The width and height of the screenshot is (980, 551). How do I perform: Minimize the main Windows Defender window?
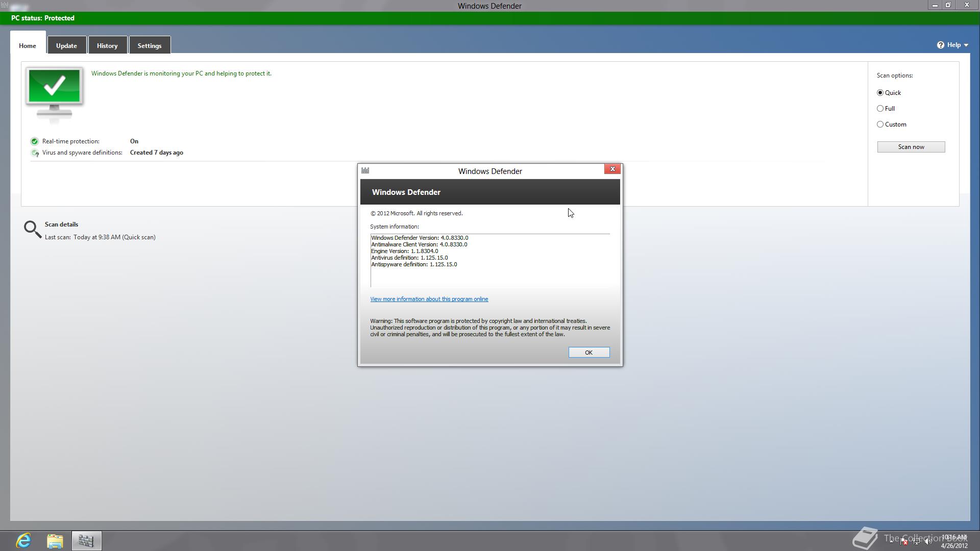pyautogui.click(x=935, y=5)
